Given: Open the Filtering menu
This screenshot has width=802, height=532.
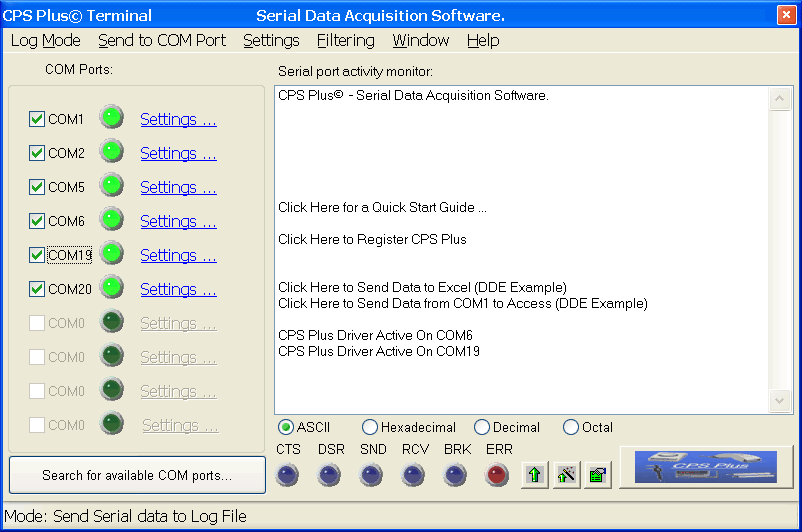Looking at the screenshot, I should click(x=346, y=40).
